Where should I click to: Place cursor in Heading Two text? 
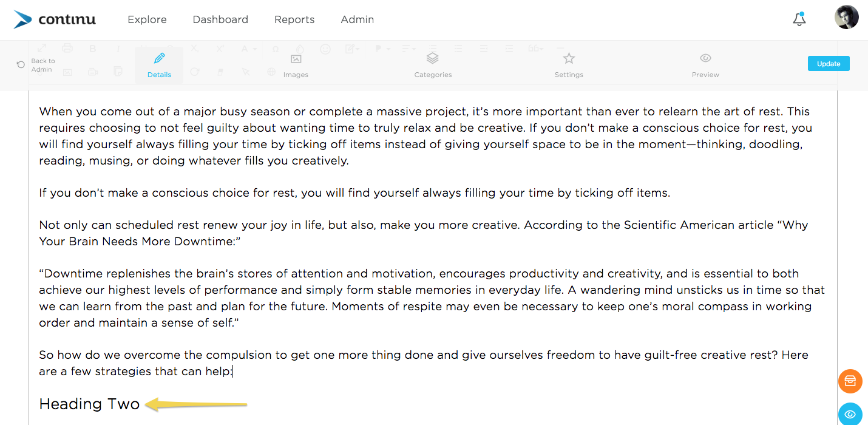coord(89,404)
